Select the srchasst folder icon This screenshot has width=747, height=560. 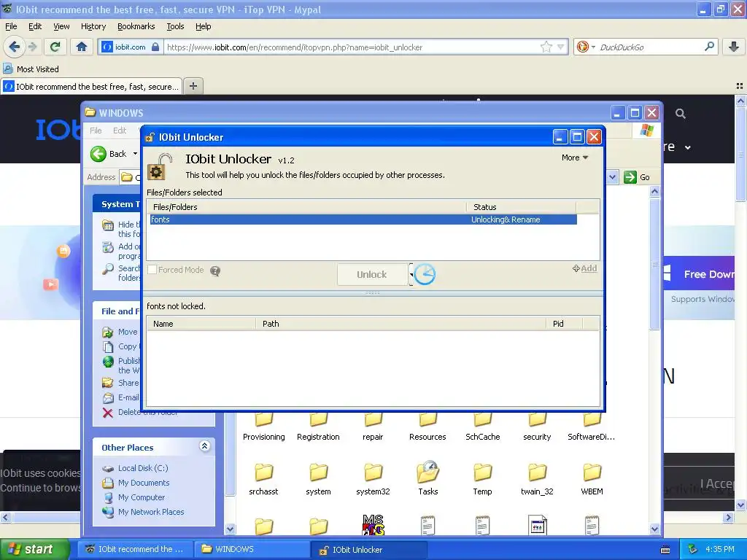tap(263, 478)
